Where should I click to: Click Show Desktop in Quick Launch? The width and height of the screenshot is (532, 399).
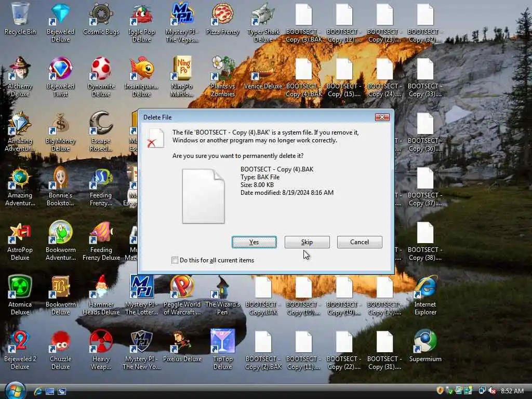(50, 391)
